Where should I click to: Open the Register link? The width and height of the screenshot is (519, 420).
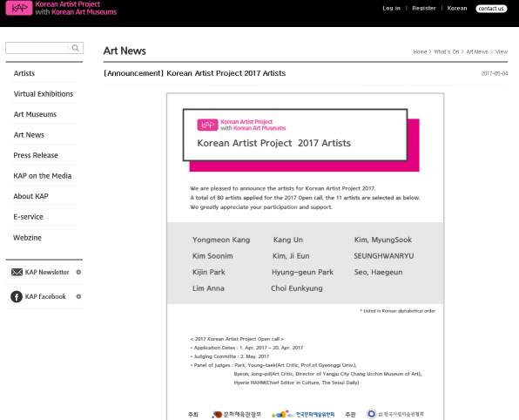click(424, 9)
